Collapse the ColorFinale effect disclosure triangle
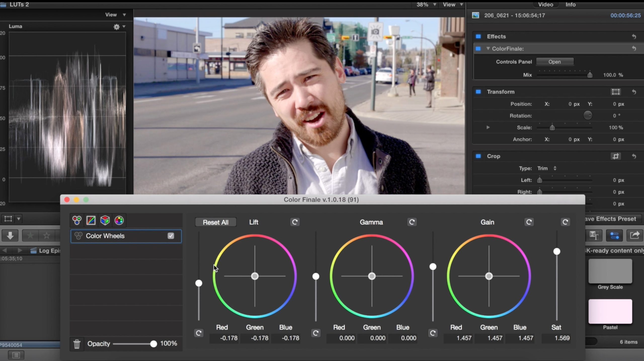This screenshot has height=361, width=644. coord(488,49)
